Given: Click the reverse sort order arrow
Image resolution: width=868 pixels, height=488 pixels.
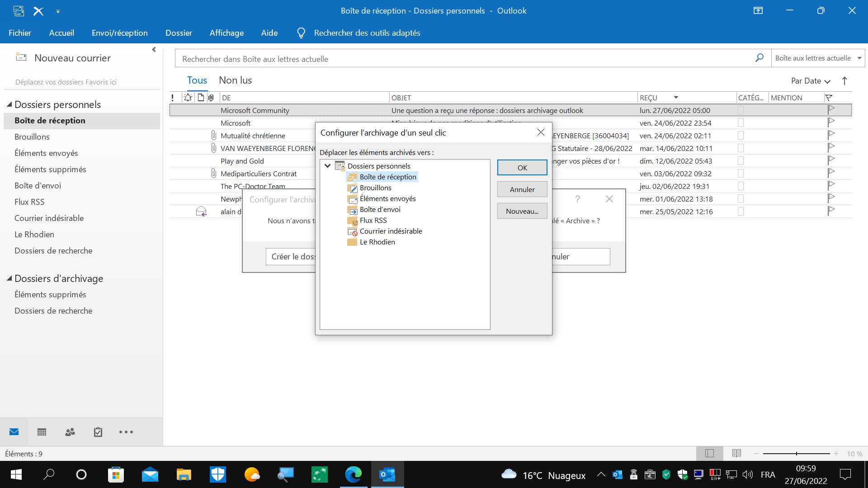Looking at the screenshot, I should click(844, 81).
